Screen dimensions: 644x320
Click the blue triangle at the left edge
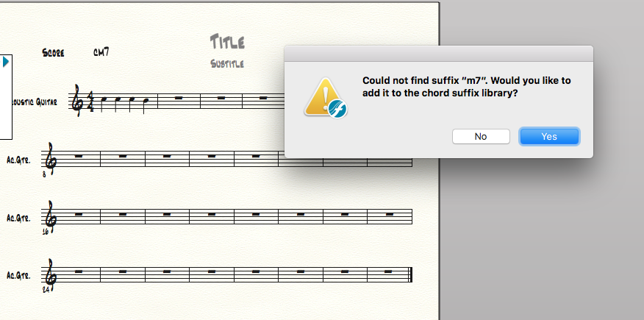pos(6,63)
